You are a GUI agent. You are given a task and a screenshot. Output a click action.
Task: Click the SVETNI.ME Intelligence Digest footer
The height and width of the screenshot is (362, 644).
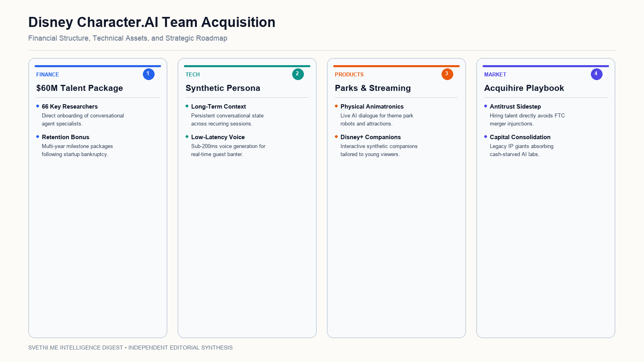(x=130, y=348)
